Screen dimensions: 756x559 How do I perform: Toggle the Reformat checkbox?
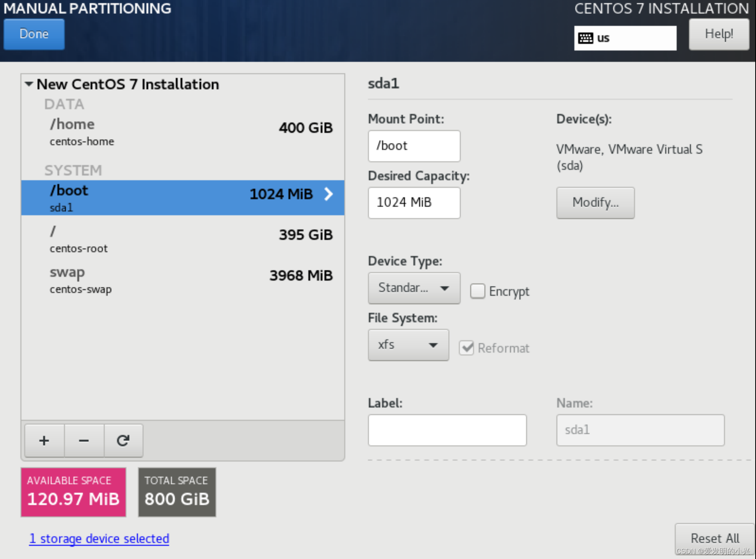click(x=467, y=348)
